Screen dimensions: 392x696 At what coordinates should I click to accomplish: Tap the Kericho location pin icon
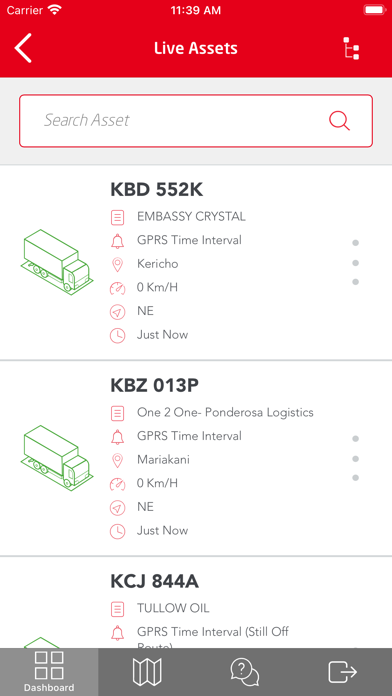point(117,265)
